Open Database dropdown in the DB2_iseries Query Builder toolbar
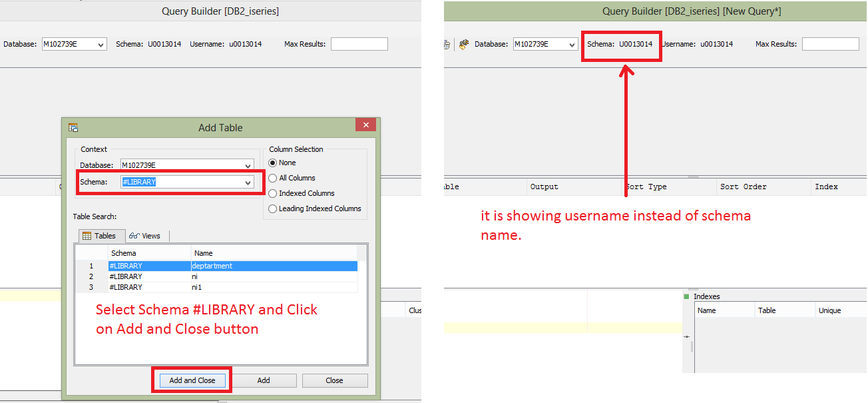 coord(75,44)
